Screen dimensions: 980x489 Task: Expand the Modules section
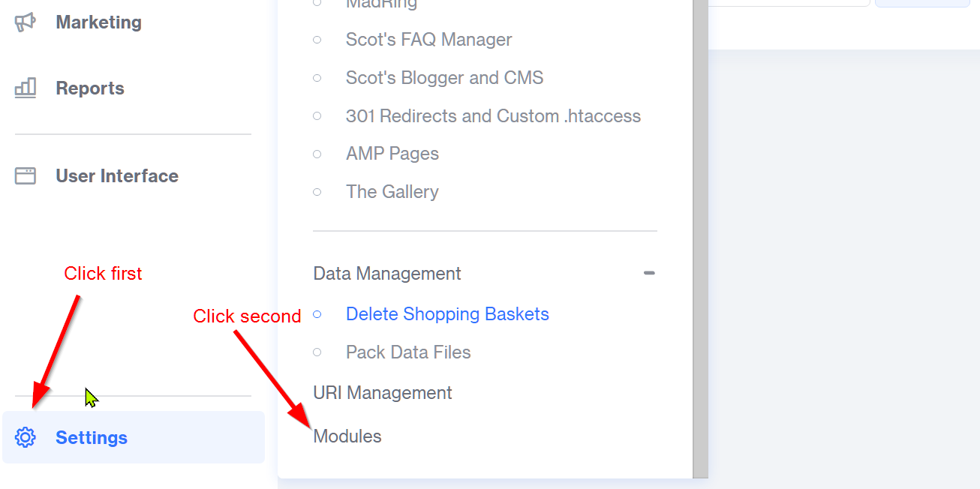[347, 436]
